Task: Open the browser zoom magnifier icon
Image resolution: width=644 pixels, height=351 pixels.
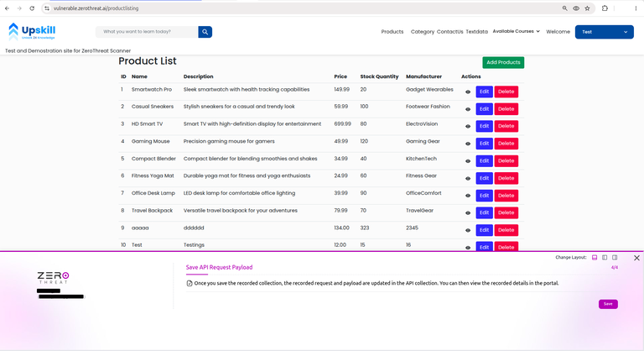Action: tap(564, 8)
